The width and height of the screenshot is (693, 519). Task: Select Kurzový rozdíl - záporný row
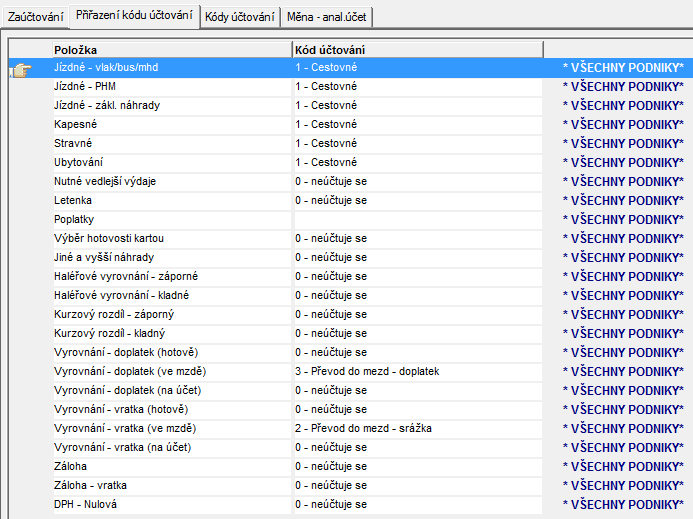pos(171,315)
